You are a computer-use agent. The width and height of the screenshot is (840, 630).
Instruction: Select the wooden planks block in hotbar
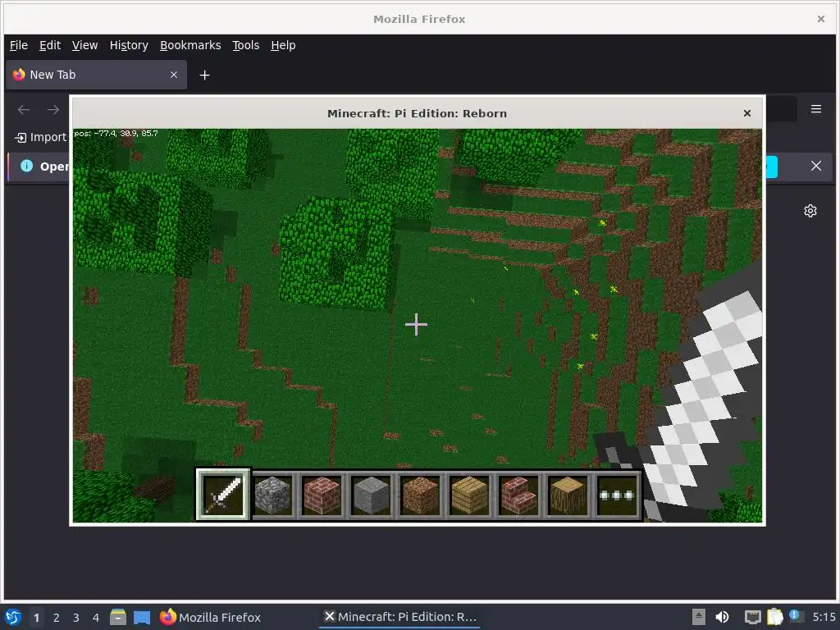point(469,495)
